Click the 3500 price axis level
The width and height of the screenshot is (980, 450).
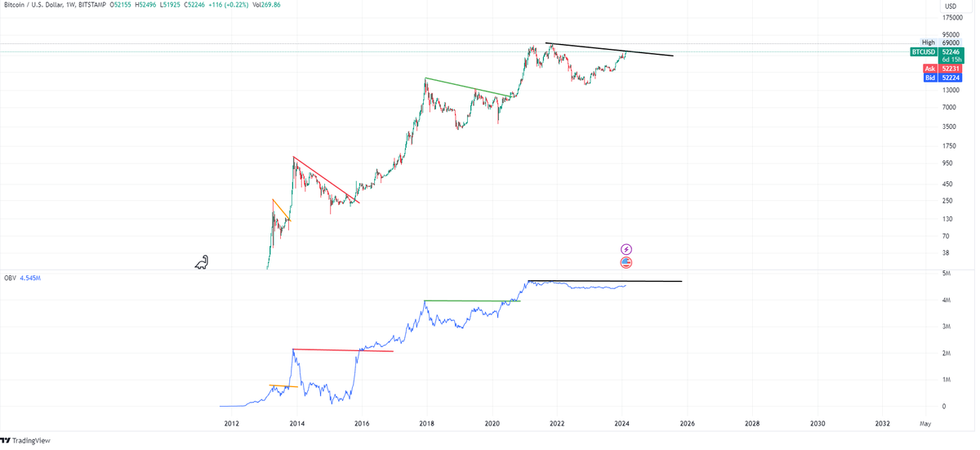949,127
